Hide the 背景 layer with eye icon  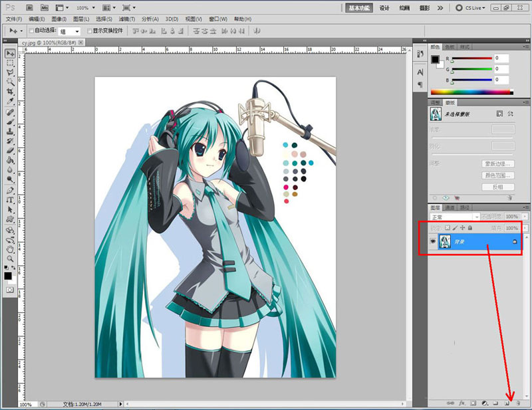tap(433, 241)
